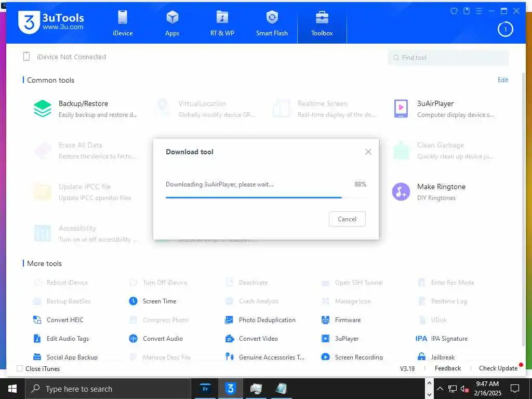Screen dimensions: 532x399
Task: Switch to the Apps tab
Action: coord(172,23)
